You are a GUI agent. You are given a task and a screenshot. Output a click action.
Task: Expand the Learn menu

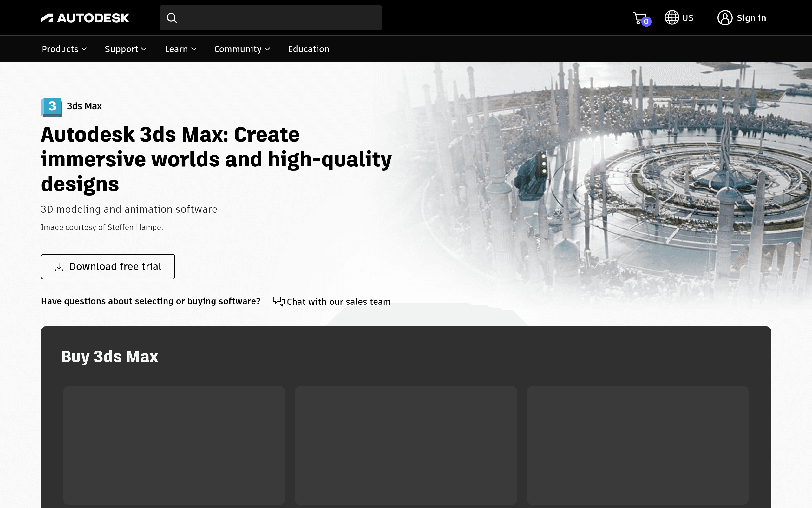coord(180,49)
